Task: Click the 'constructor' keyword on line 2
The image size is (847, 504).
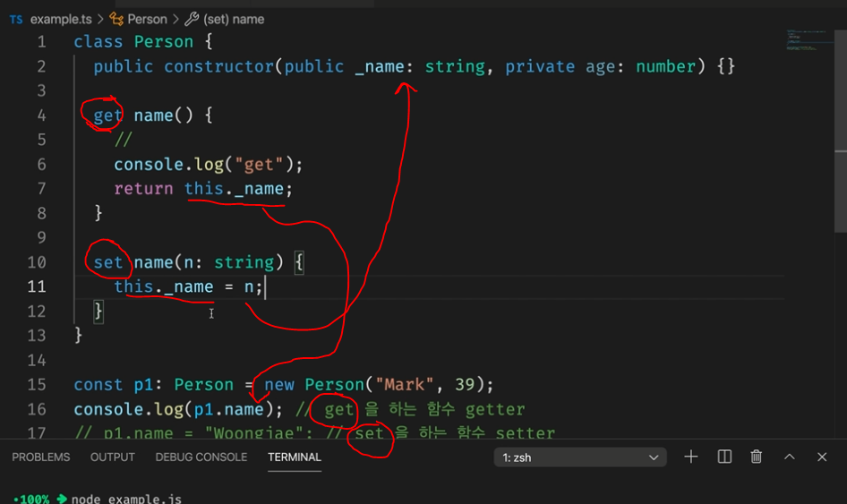Action: point(218,67)
